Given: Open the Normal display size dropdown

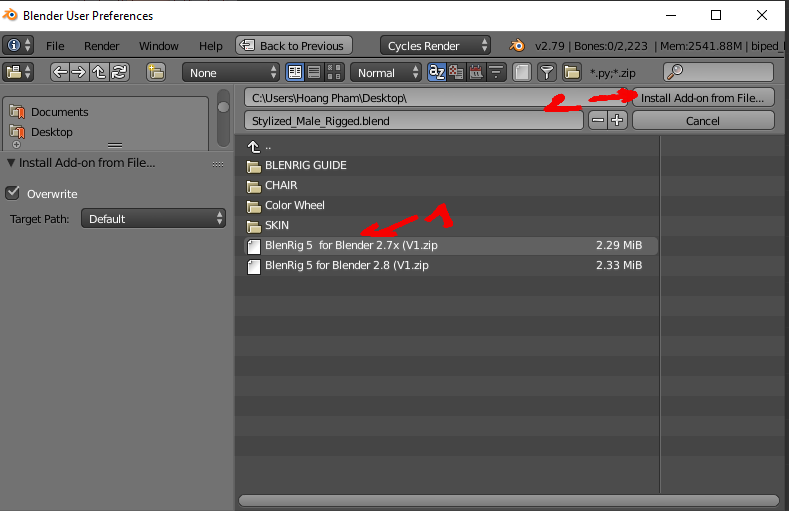Looking at the screenshot, I should coord(385,72).
